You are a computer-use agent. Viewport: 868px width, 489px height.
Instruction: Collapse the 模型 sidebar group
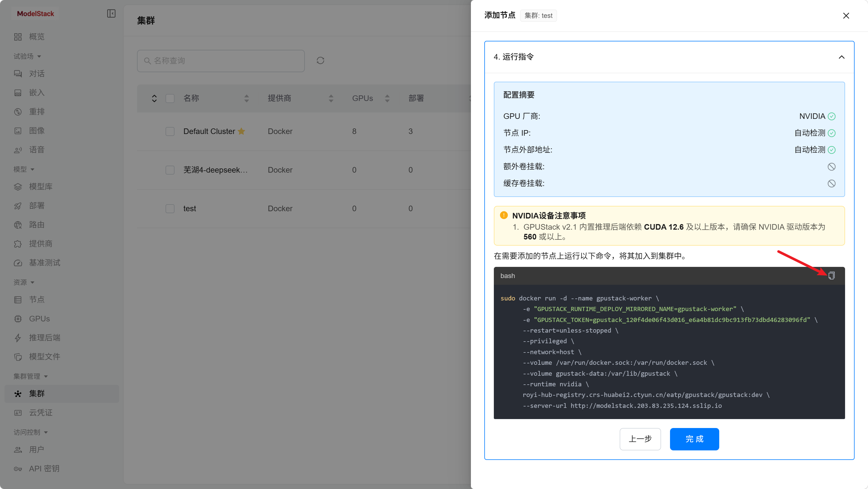pos(24,169)
